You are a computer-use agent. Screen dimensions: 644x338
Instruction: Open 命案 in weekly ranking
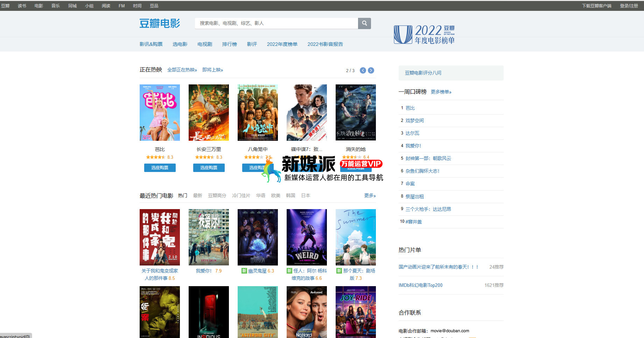410,184
